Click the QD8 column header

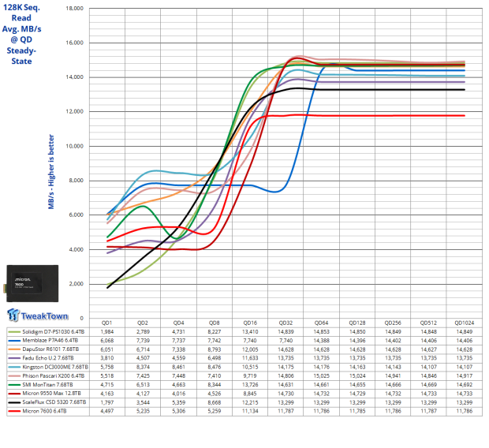pos(215,323)
